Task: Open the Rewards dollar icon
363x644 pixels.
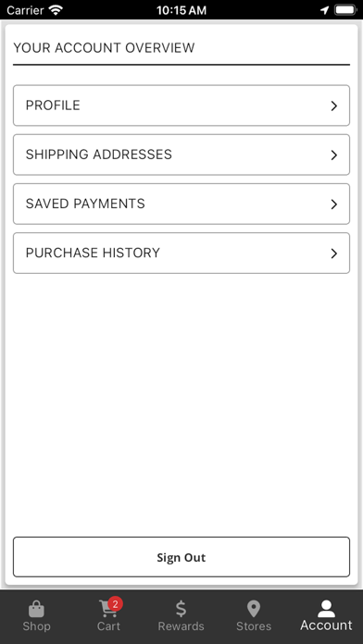Action: pos(181,609)
